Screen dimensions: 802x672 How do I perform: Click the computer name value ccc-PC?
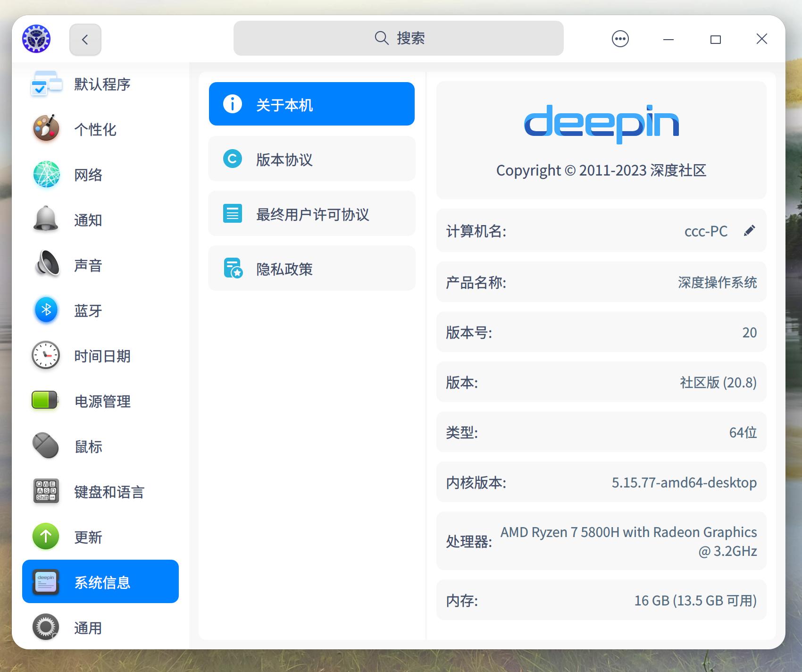[706, 231]
